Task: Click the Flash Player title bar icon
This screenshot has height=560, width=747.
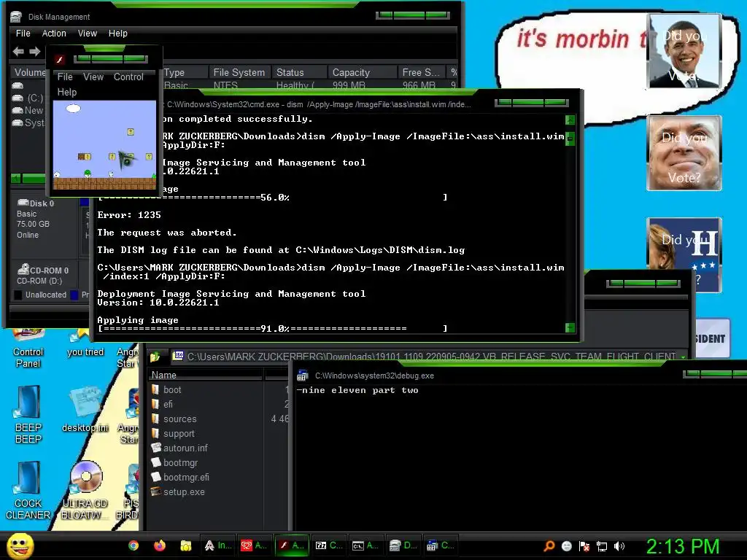Action: pos(60,60)
